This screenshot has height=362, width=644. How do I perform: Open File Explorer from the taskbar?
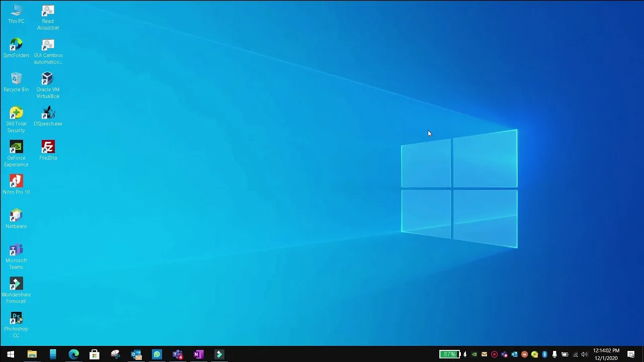(x=32, y=354)
